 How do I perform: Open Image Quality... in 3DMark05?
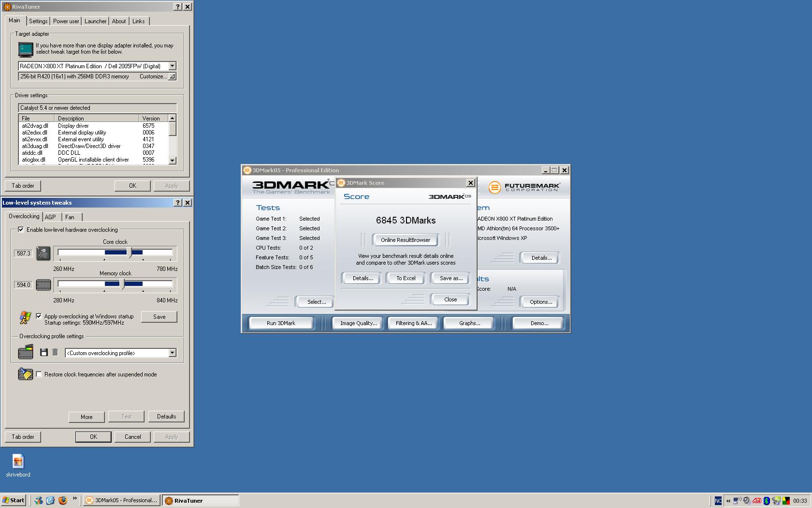point(358,323)
